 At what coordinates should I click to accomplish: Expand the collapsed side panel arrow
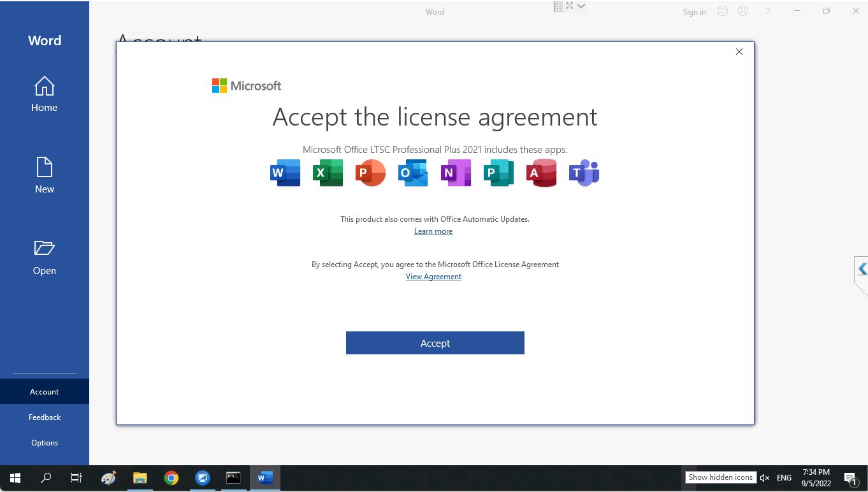tap(862, 269)
